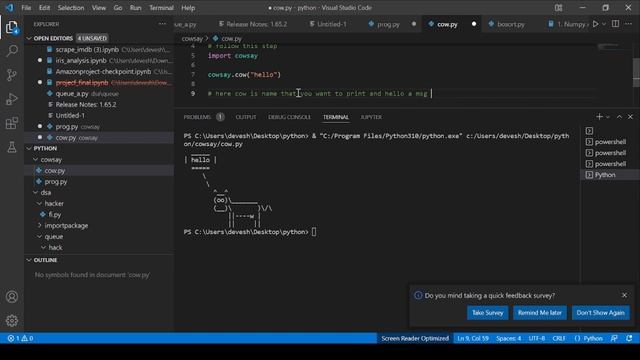Close the terminal panel
The image size is (640, 360).
click(x=630, y=117)
